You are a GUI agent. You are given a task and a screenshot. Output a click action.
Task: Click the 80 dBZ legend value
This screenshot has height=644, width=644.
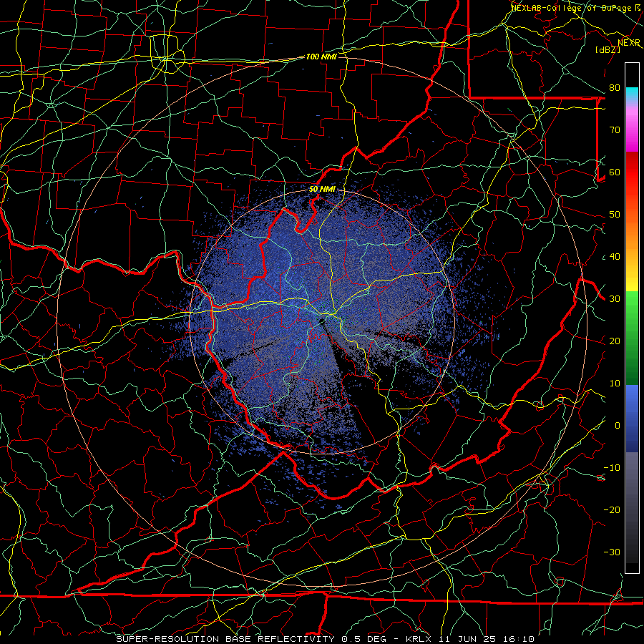tap(615, 87)
